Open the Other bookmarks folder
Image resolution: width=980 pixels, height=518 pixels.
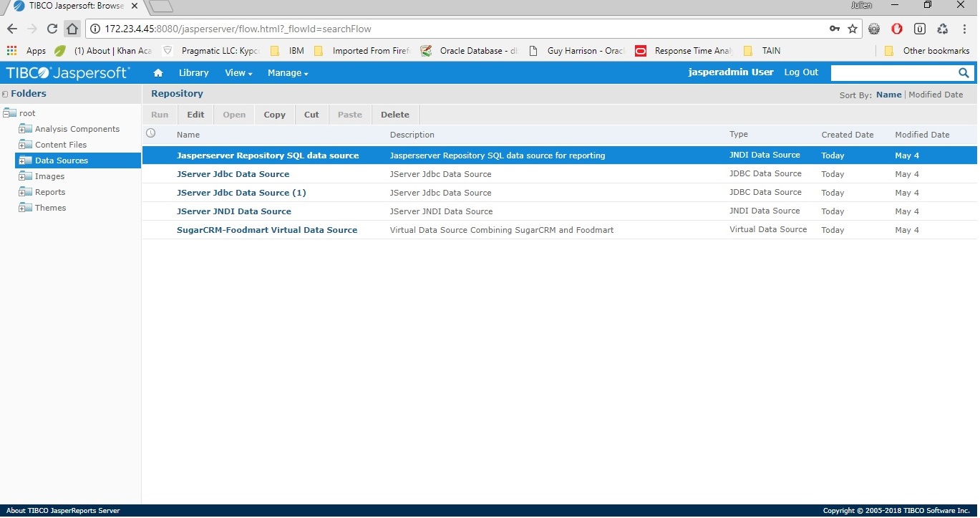[x=927, y=51]
